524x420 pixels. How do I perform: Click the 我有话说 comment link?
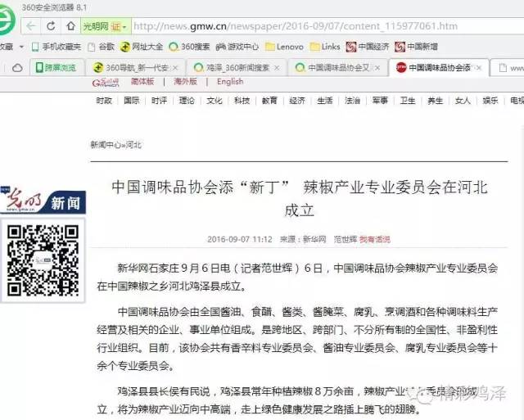pyautogui.click(x=374, y=239)
